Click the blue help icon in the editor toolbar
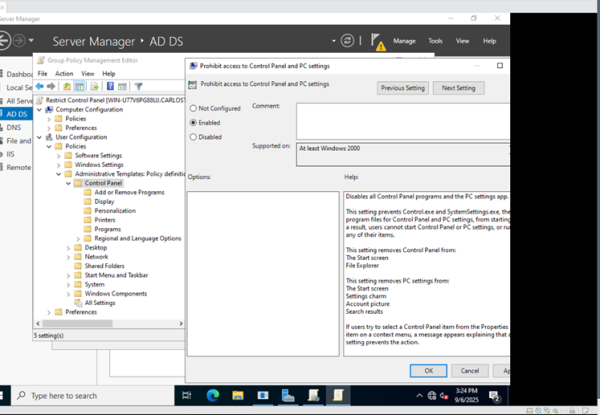The height and width of the screenshot is (415, 600). tap(110, 87)
